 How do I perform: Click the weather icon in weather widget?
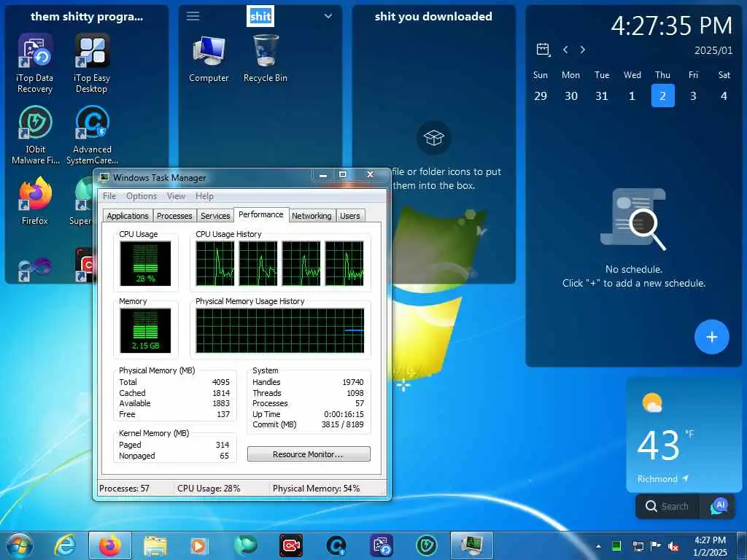click(652, 402)
